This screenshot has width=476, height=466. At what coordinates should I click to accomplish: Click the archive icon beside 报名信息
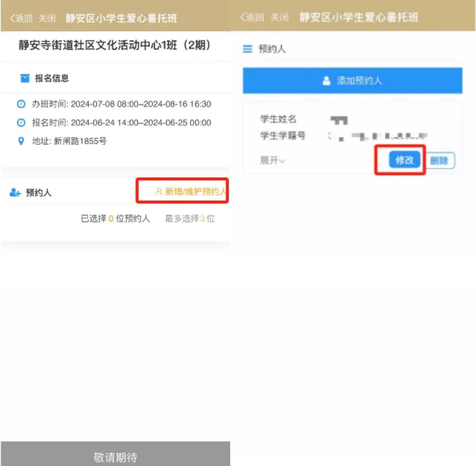25,78
